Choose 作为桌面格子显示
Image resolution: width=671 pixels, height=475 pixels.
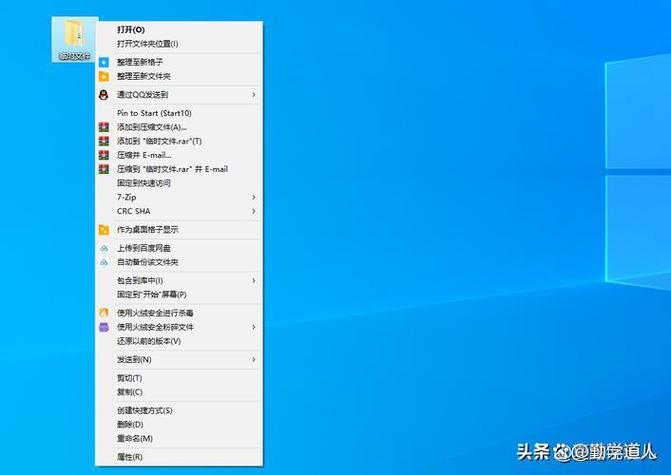tap(179, 230)
